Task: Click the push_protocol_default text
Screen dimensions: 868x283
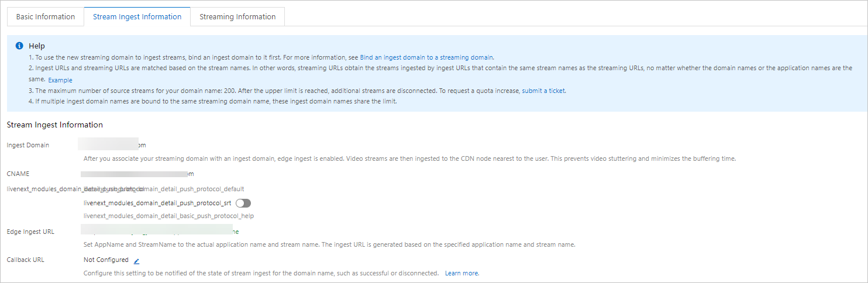Action: (164, 189)
